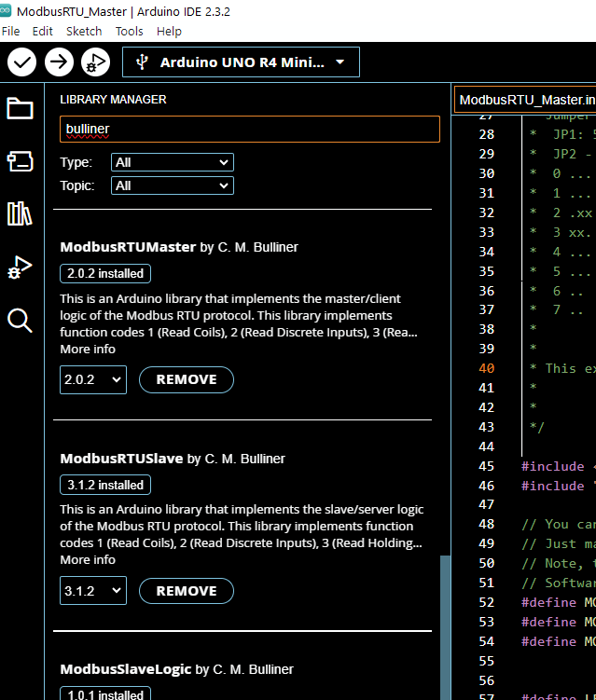Open the Type filter dropdown
Screen dimensions: 596x700
click(x=173, y=162)
